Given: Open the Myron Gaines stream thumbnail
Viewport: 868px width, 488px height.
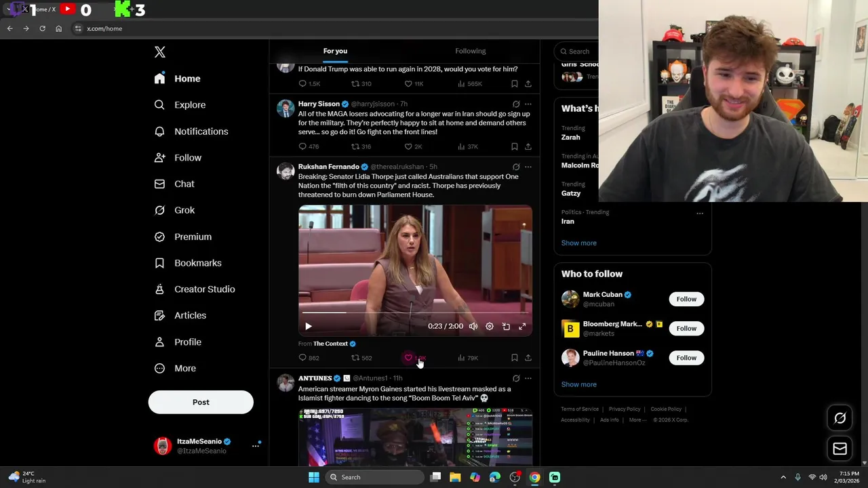Looking at the screenshot, I should (x=415, y=436).
